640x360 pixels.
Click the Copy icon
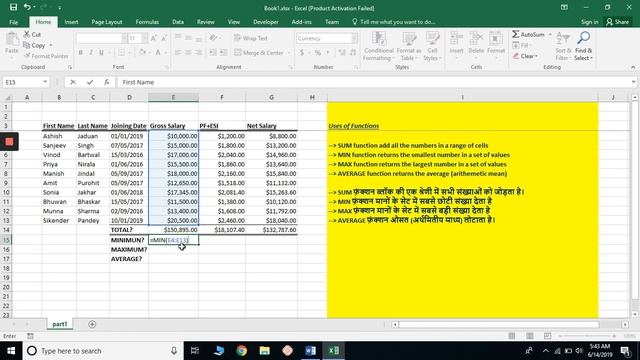(27, 45)
